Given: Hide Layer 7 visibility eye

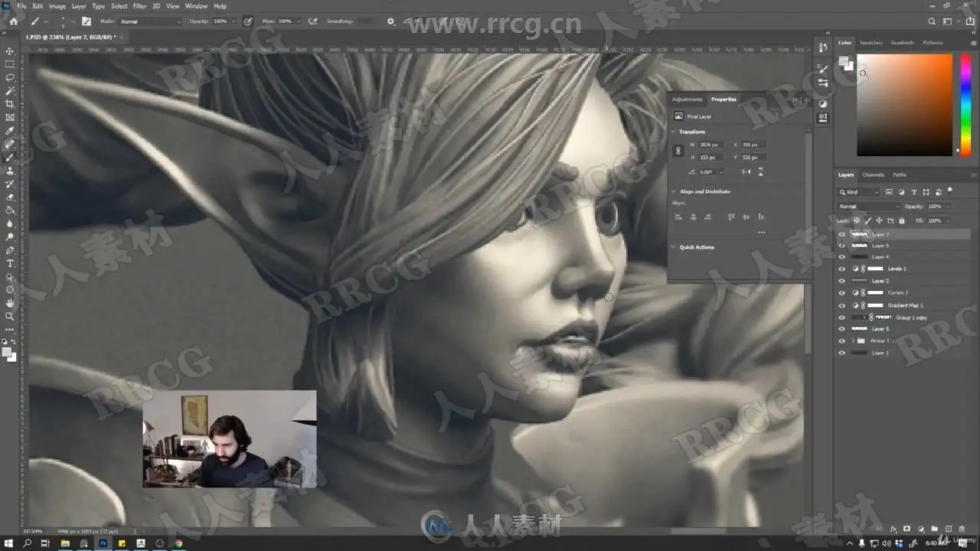Looking at the screenshot, I should pos(842,234).
